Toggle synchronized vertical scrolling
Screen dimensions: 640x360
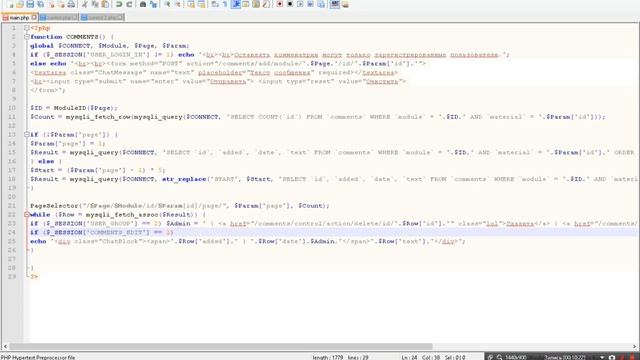click(x=191, y=4)
